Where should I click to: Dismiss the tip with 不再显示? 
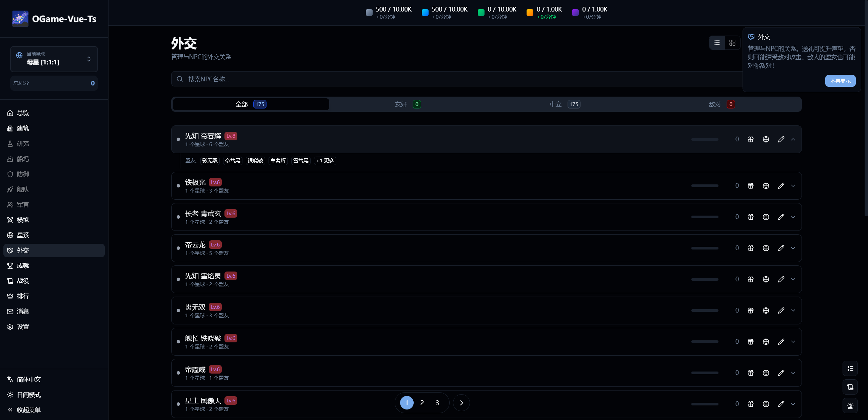(x=840, y=81)
